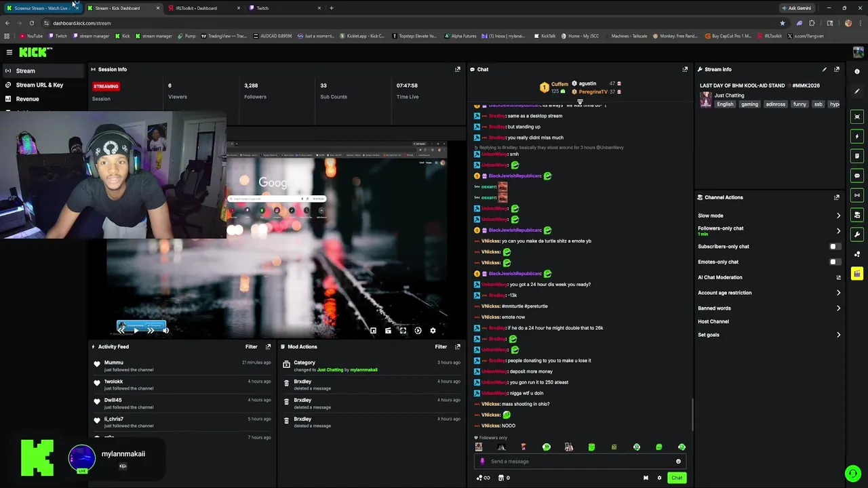Mute the stream preview volume
868x488 pixels.
[x=165, y=330]
